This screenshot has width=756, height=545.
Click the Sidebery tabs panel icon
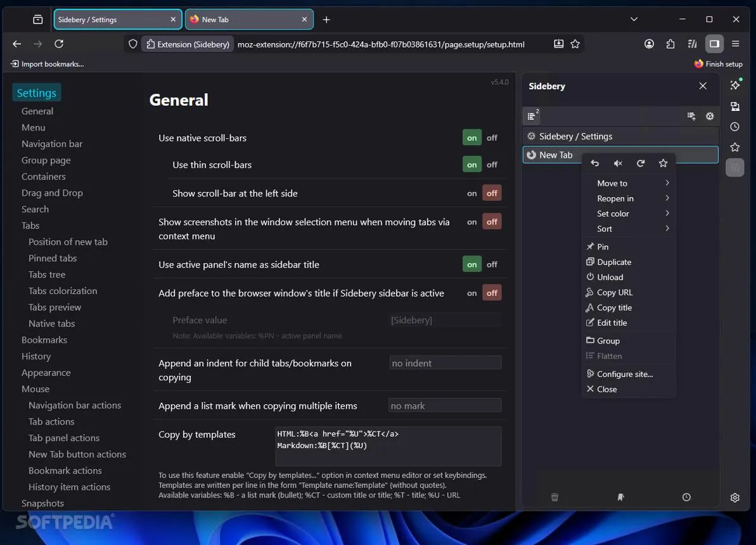532,116
